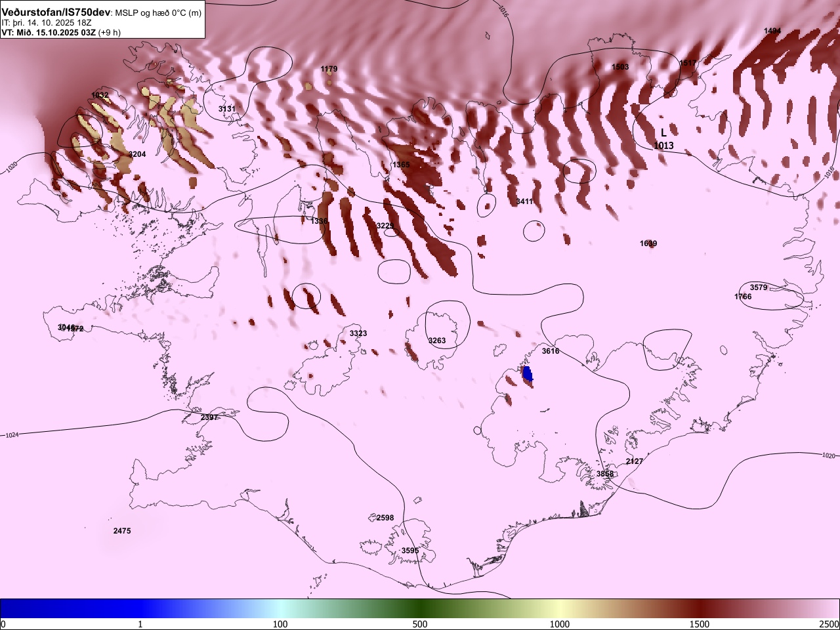Click the "1766" height value
Screen dimensions: 840x630
tap(743, 297)
